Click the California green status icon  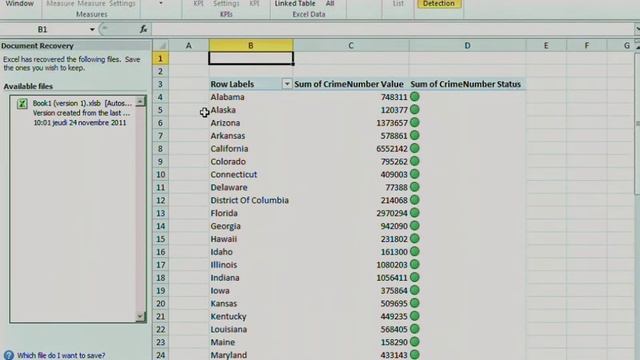(x=415, y=149)
